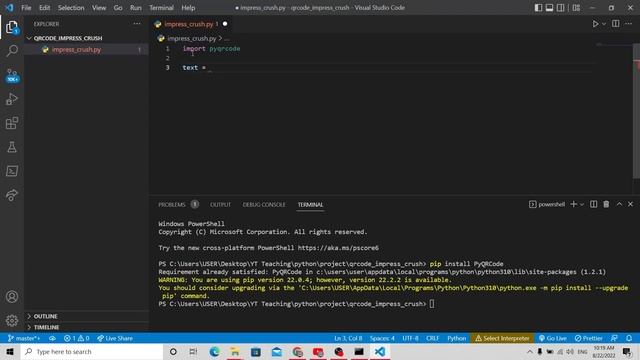Open the Run and Debug view

pos(12,99)
